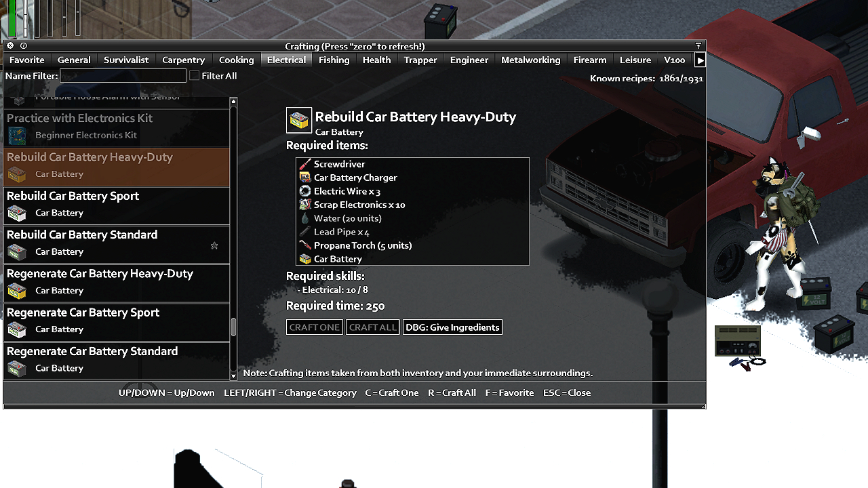
Task: Click the battery icon under Regenerate Car Battery Sport
Action: pyautogui.click(x=17, y=329)
